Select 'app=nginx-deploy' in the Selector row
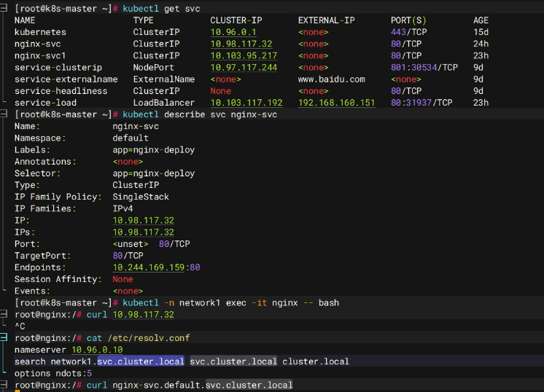 click(153, 173)
